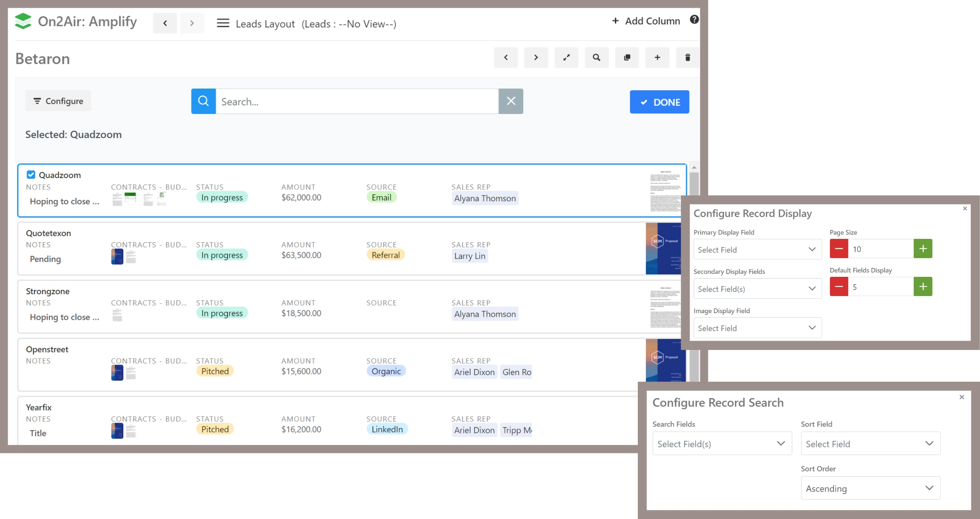Click Yearfix's LinkedIn source tag
Image resolution: width=980 pixels, height=519 pixels.
pos(387,429)
